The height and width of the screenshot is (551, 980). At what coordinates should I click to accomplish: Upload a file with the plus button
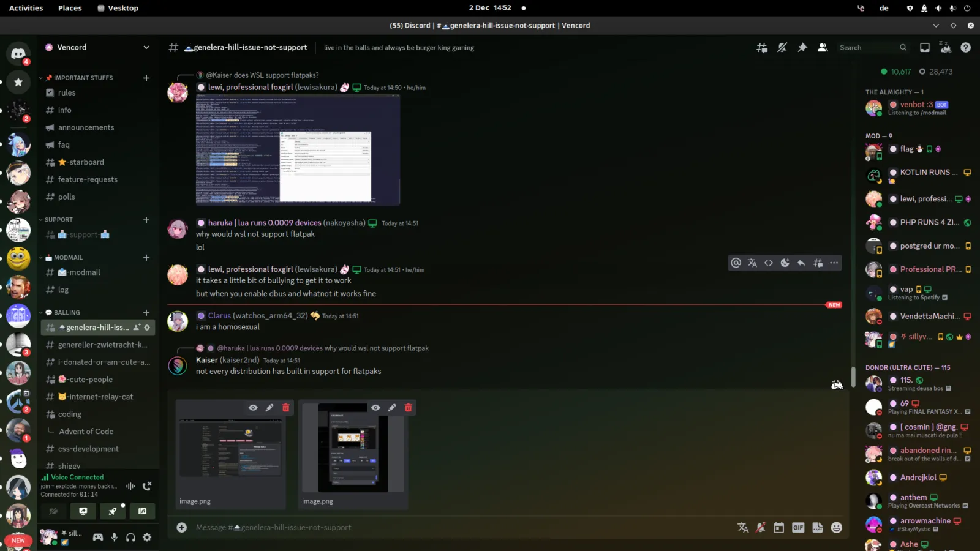182,528
